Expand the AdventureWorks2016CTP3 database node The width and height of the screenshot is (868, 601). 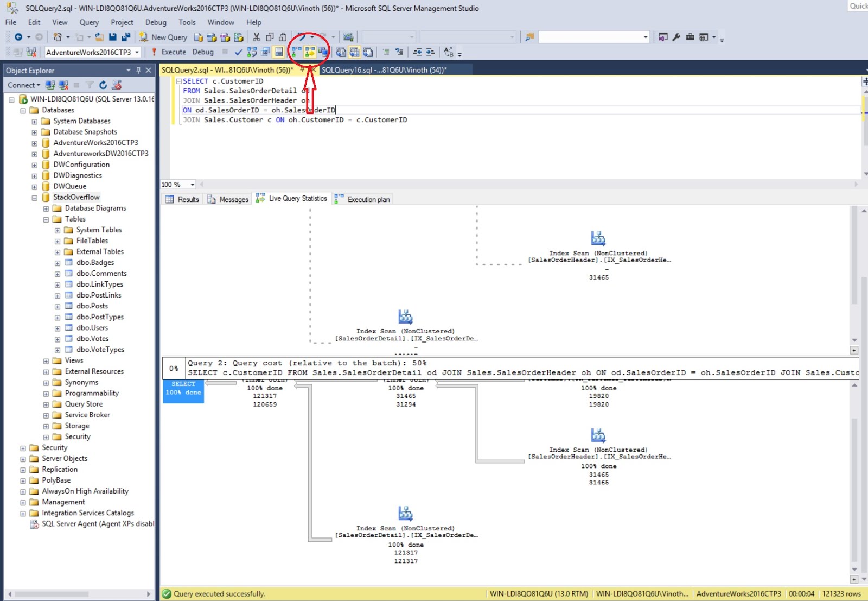pyautogui.click(x=35, y=143)
